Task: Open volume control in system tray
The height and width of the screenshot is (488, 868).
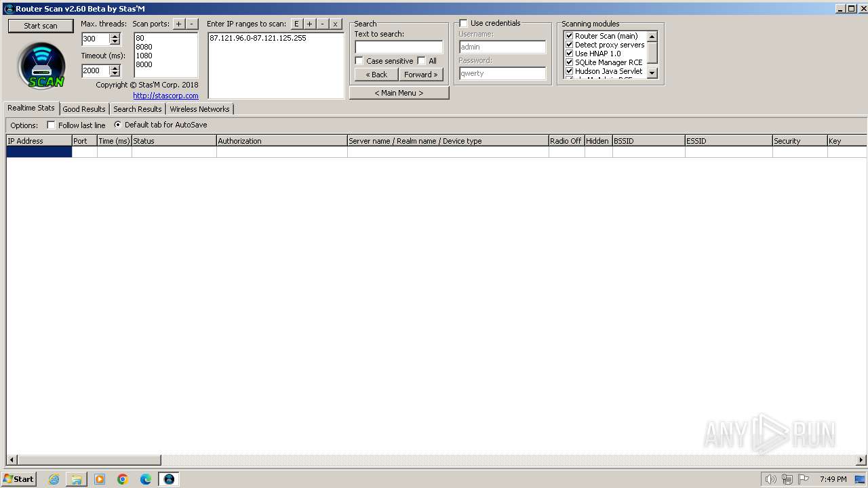Action: pos(770,479)
